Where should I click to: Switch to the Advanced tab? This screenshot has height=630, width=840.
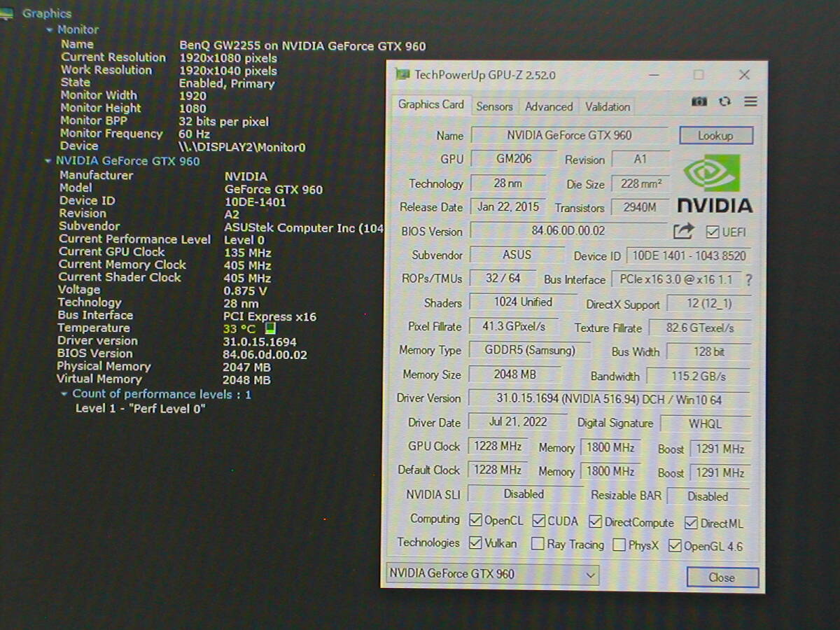point(549,106)
